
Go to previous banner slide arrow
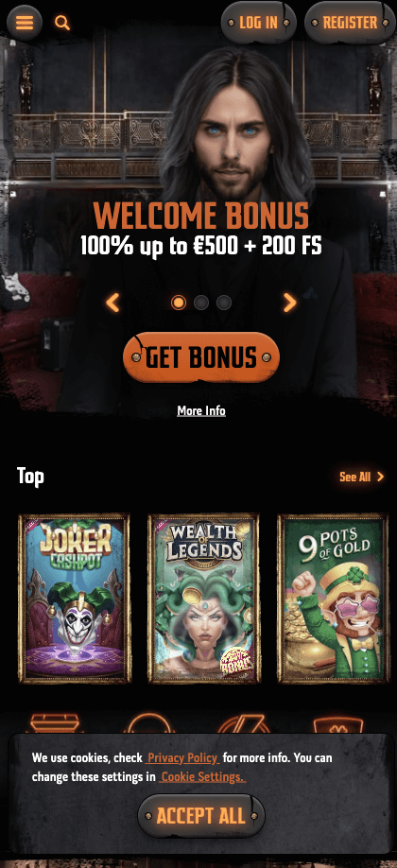[x=112, y=303]
